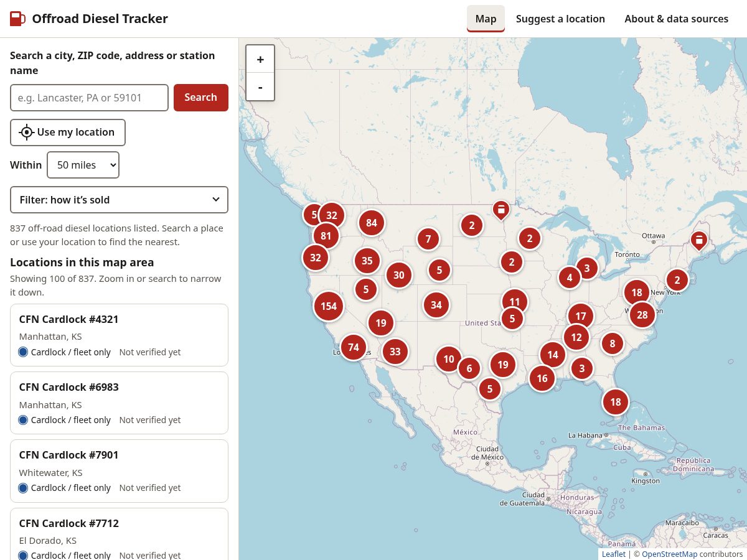Click 'Not verified yet' on CFN Cardlock #4321

point(150,352)
